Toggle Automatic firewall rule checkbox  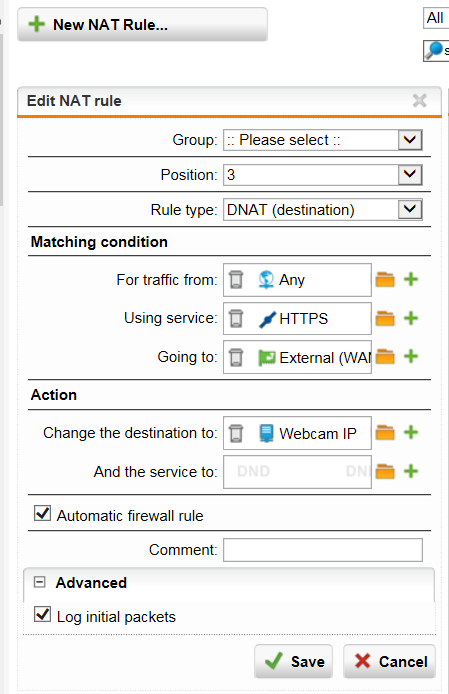[x=43, y=513]
